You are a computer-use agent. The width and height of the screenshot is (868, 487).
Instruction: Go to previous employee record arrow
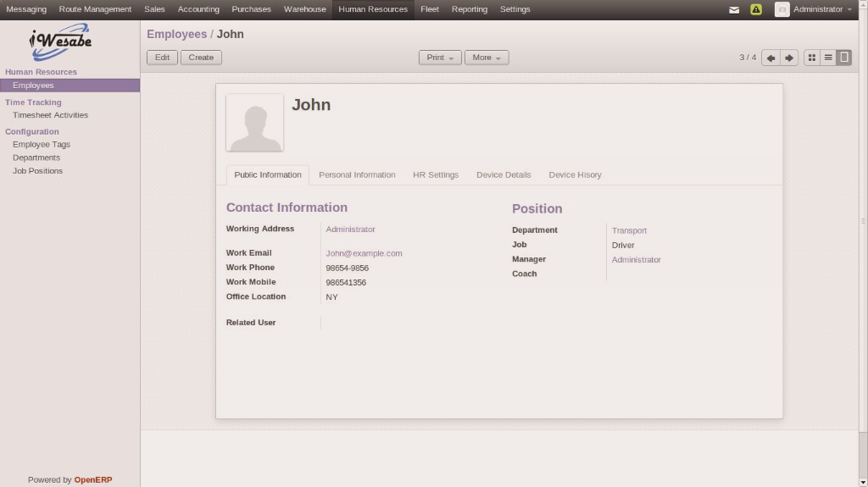coord(771,58)
